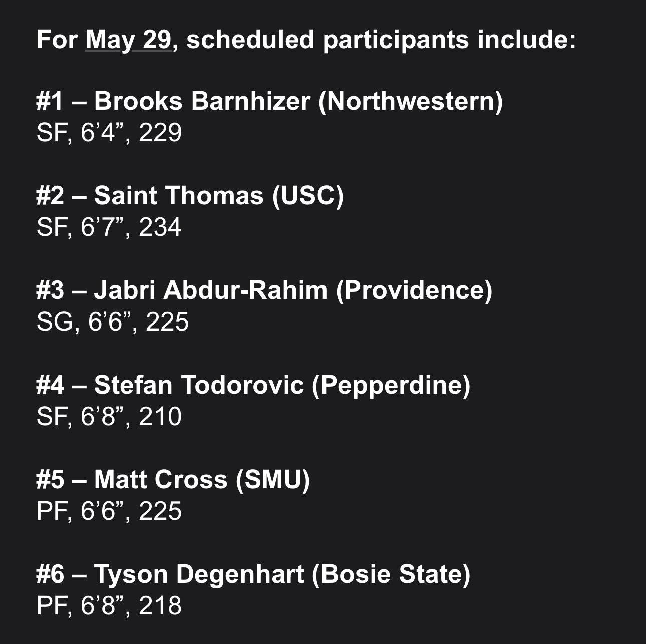Click the (Pepperdine) school text

click(x=391, y=385)
